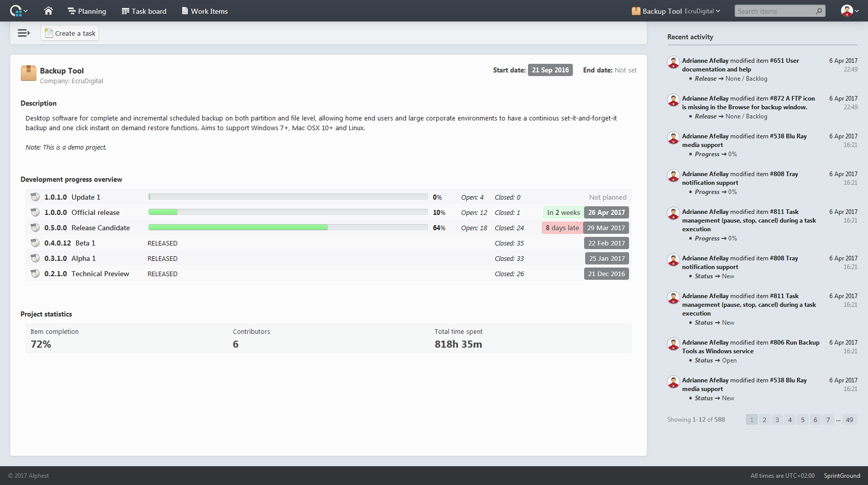Click the 29 Mar 2017 due date badge
This screenshot has height=485, width=868.
(x=606, y=228)
